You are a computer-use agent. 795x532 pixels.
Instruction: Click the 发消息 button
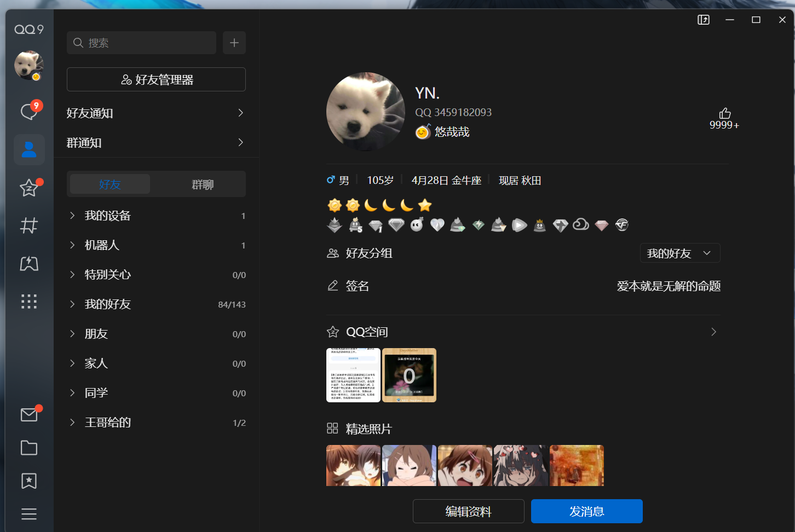tap(587, 511)
